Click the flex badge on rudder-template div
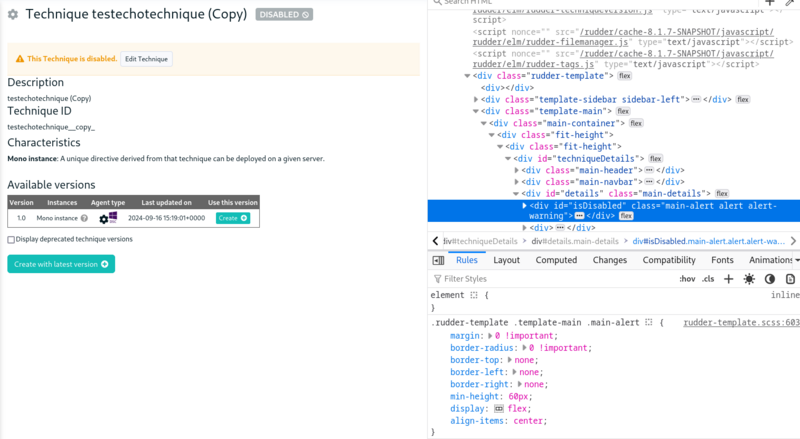This screenshot has height=439, width=800. tap(624, 76)
